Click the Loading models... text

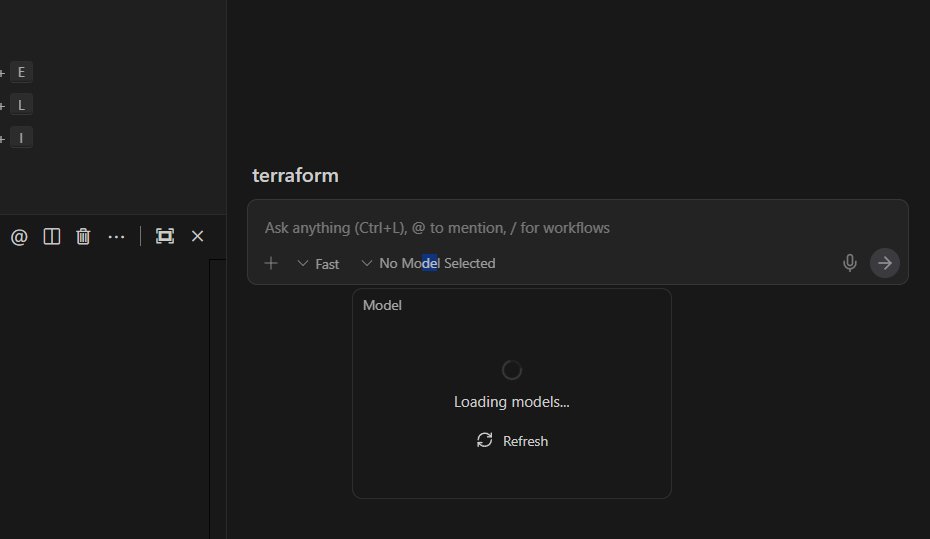[511, 402]
